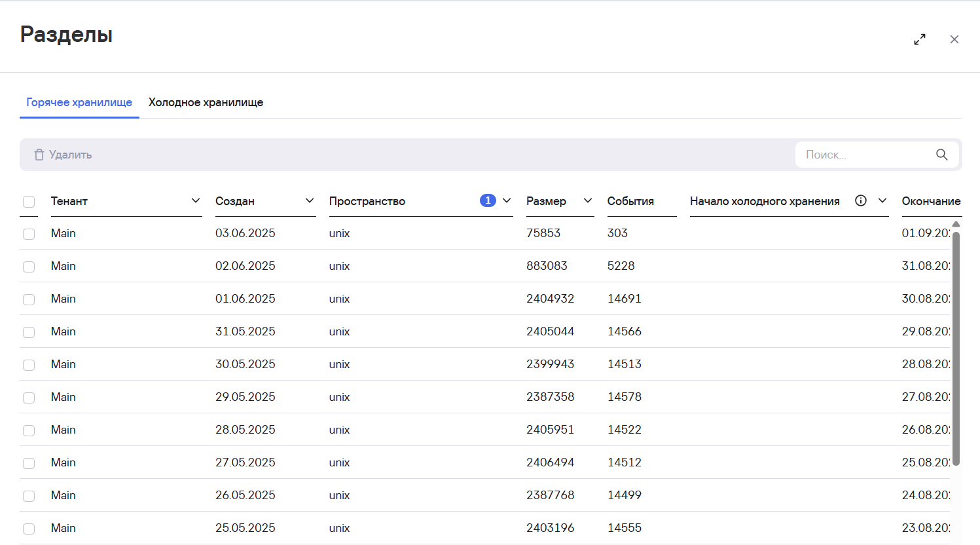Click the filter badge 1 on Пространство column
Viewport: 980px width, 545px height.
488,200
